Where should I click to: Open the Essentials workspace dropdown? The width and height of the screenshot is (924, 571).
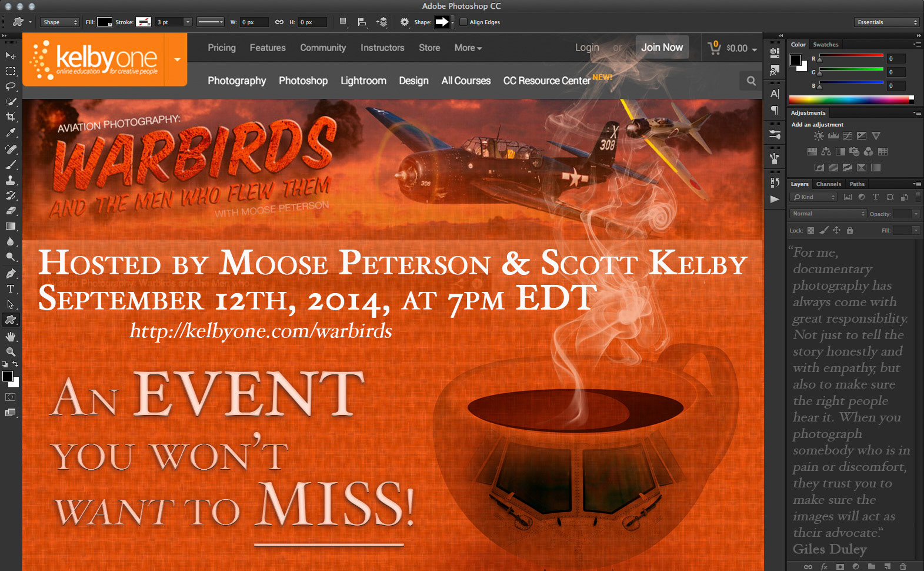point(886,22)
